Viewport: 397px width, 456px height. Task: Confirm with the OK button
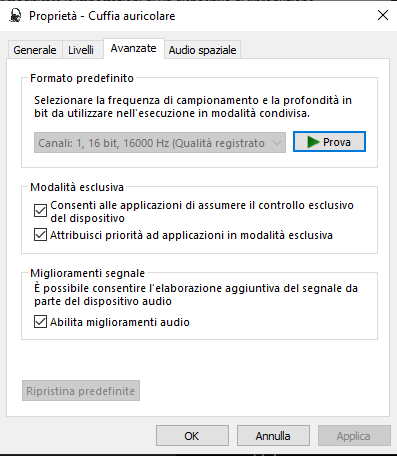192,435
